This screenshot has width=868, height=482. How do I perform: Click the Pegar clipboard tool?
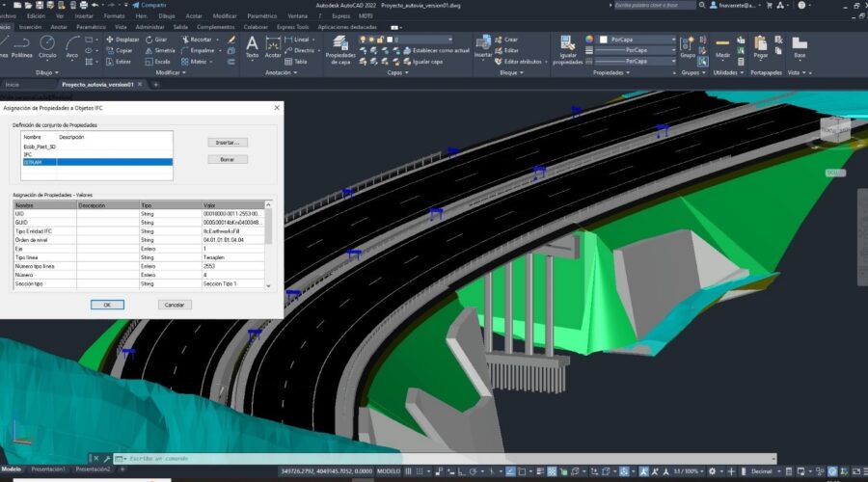point(761,47)
